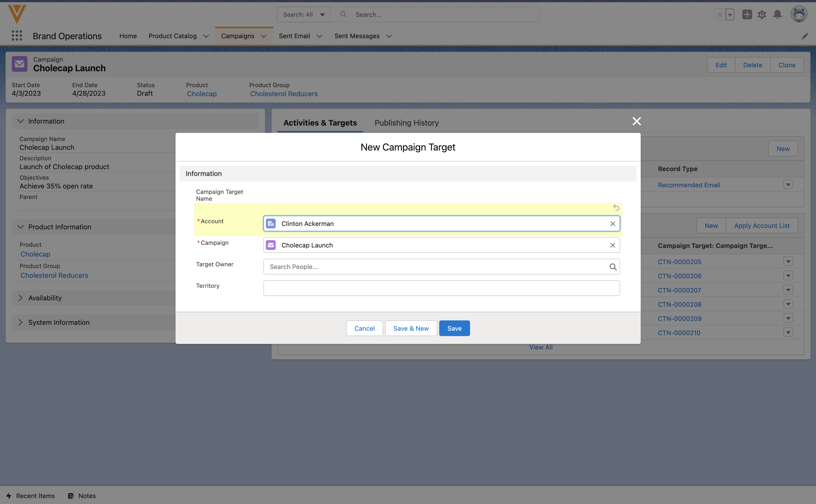Screen dimensions: 816x504
Task: Close the New Campaign Target dialog
Action: (636, 121)
